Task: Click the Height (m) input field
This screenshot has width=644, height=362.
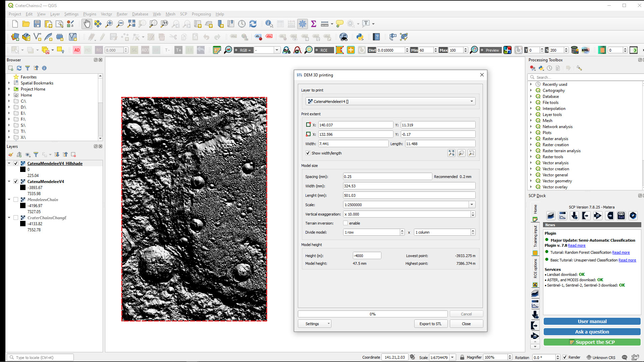Action: pyautogui.click(x=367, y=256)
